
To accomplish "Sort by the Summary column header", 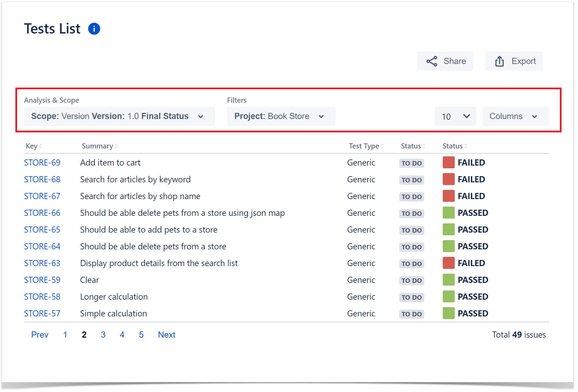I will point(100,146).
